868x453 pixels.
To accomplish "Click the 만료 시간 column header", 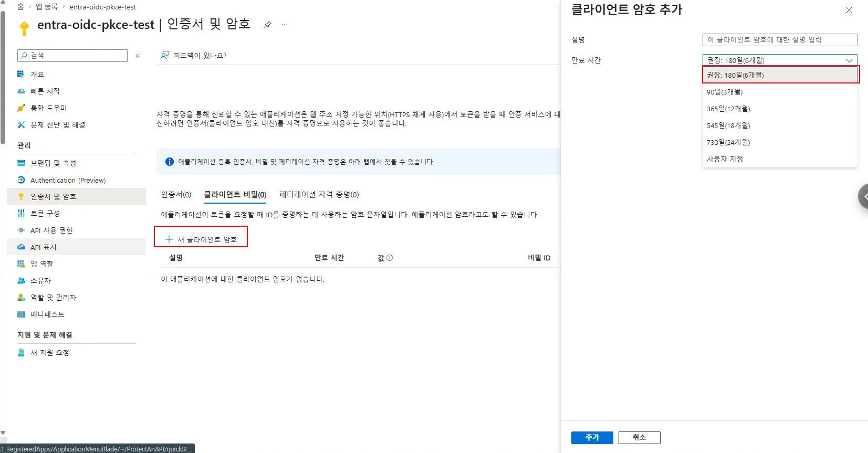I will click(x=329, y=258).
